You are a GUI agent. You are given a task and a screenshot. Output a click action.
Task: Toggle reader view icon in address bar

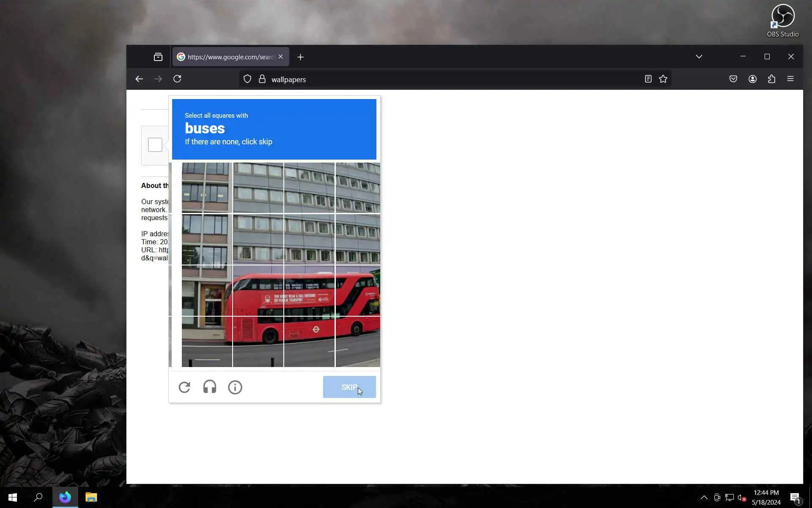648,79
